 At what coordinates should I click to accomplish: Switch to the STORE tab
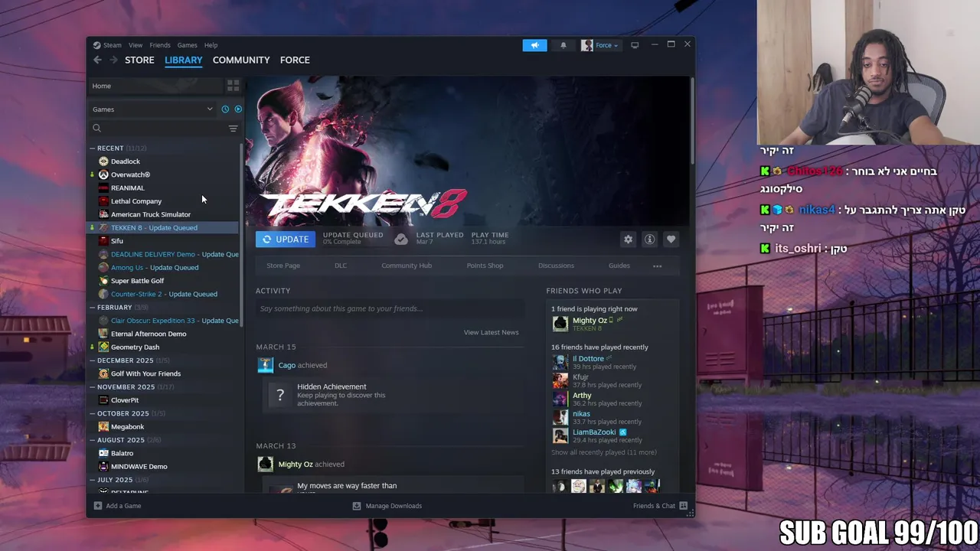pos(139,60)
